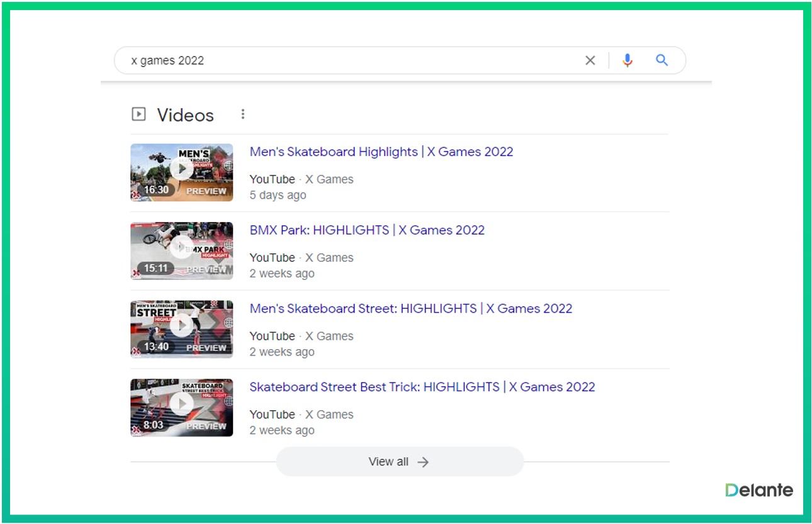Open BMX Park: HIGHLIGHTS video link

367,230
